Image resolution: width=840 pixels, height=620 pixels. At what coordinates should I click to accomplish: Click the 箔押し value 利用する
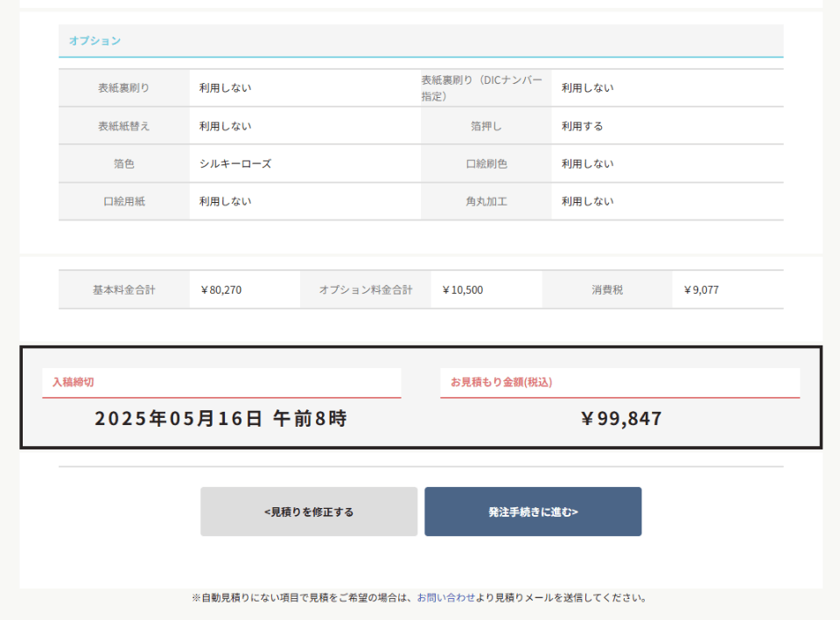point(582,126)
